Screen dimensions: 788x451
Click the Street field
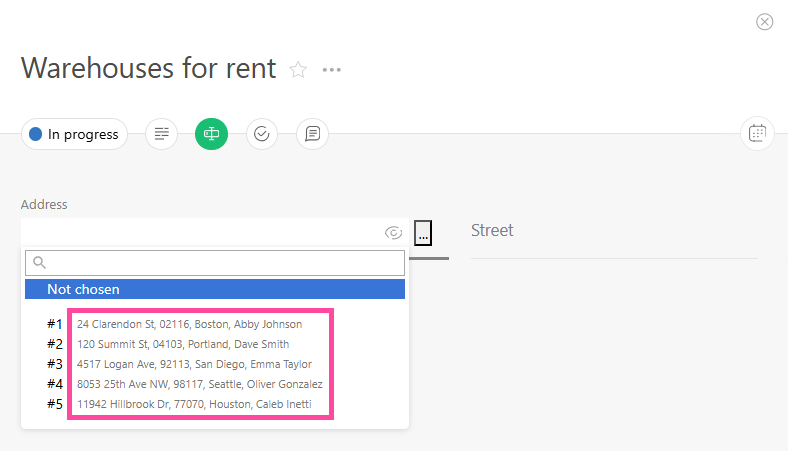click(613, 231)
